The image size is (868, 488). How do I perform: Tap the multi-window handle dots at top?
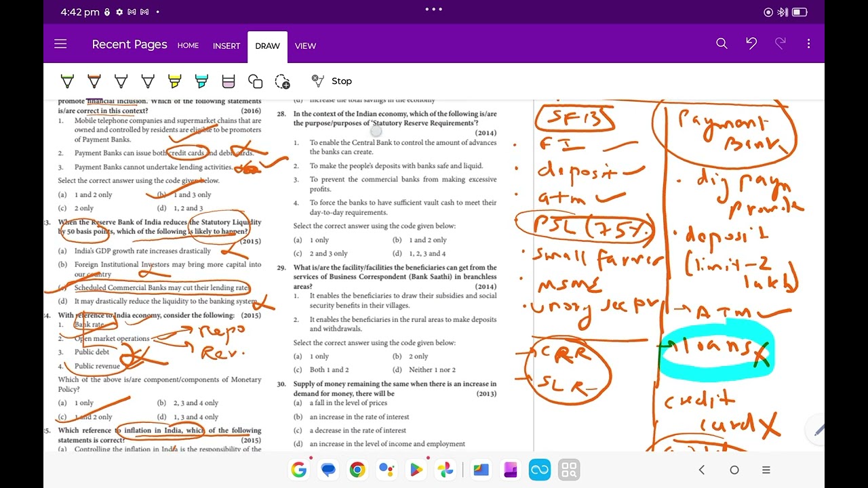(433, 9)
